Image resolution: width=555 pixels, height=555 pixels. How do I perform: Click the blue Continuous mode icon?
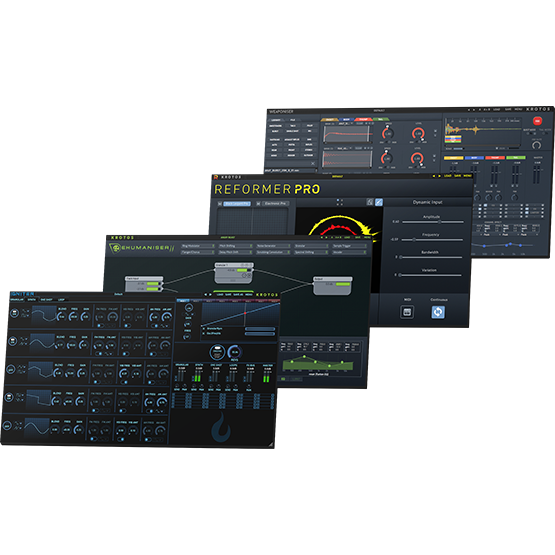(438, 312)
